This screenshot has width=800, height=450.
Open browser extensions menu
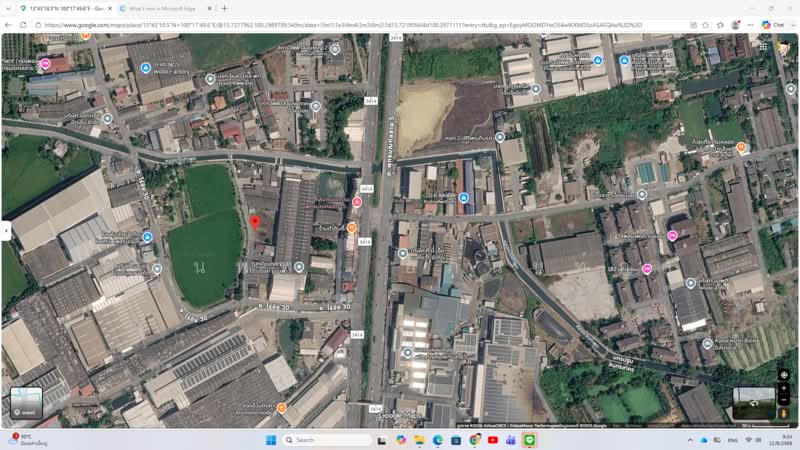tap(720, 24)
